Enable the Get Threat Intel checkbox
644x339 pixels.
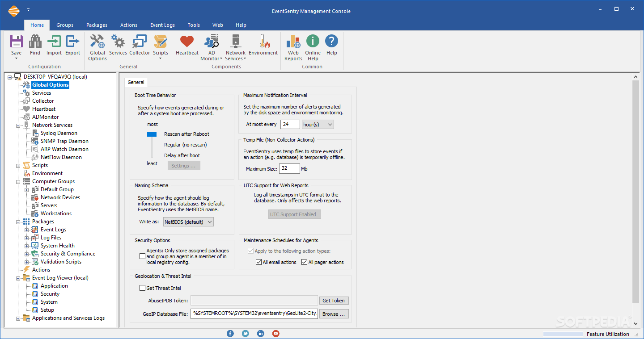coord(142,288)
